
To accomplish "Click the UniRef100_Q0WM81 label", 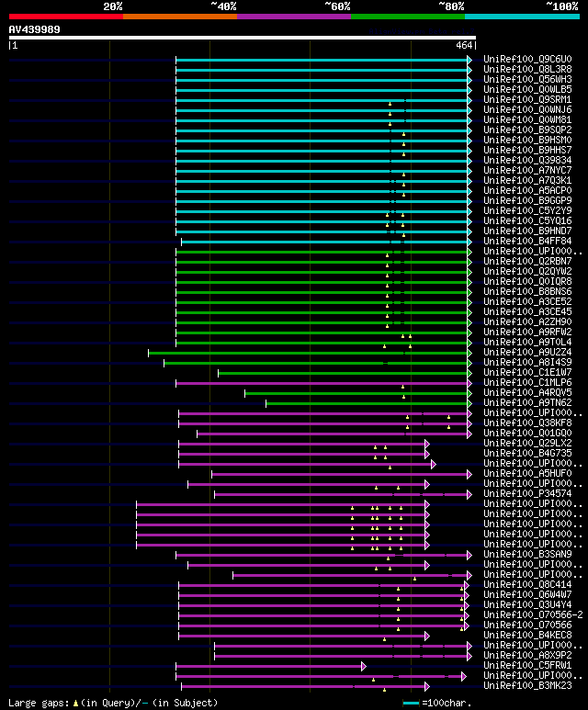I will 527,120.
